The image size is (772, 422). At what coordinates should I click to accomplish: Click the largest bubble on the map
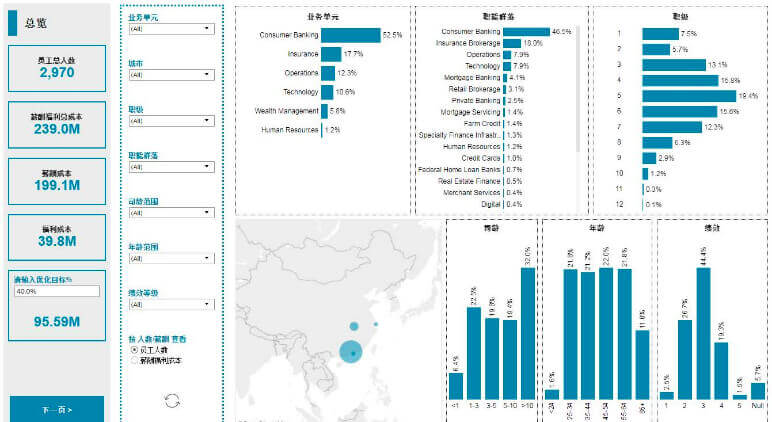[350, 352]
